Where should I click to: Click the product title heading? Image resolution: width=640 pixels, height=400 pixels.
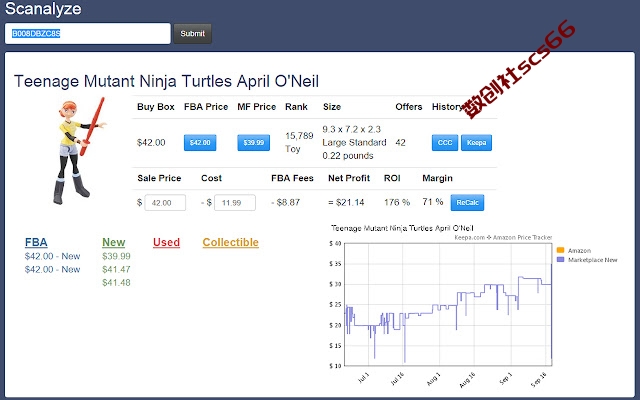coord(166,81)
